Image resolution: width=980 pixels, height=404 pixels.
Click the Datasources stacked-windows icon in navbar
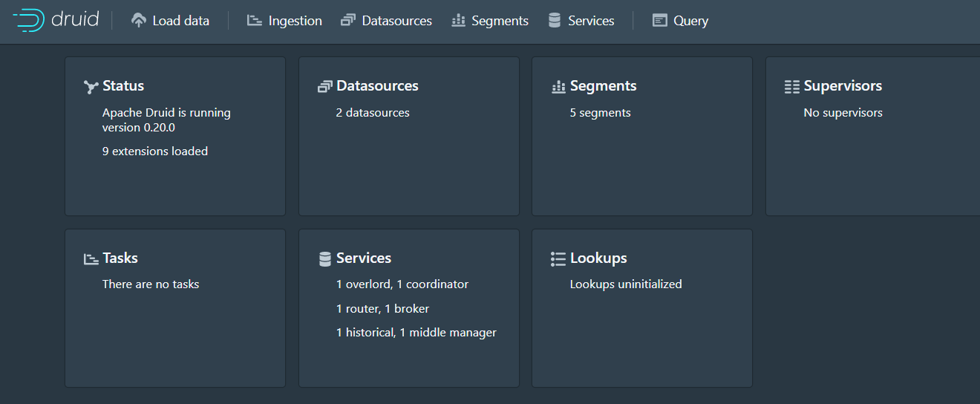tap(348, 21)
